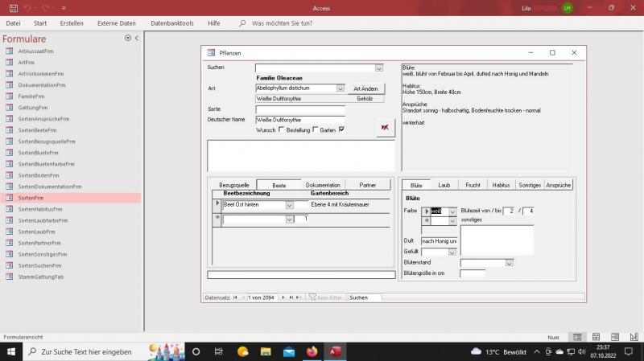This screenshot has height=361, width=644.
Task: Open the Blütenstand dropdown
Action: click(x=509, y=262)
